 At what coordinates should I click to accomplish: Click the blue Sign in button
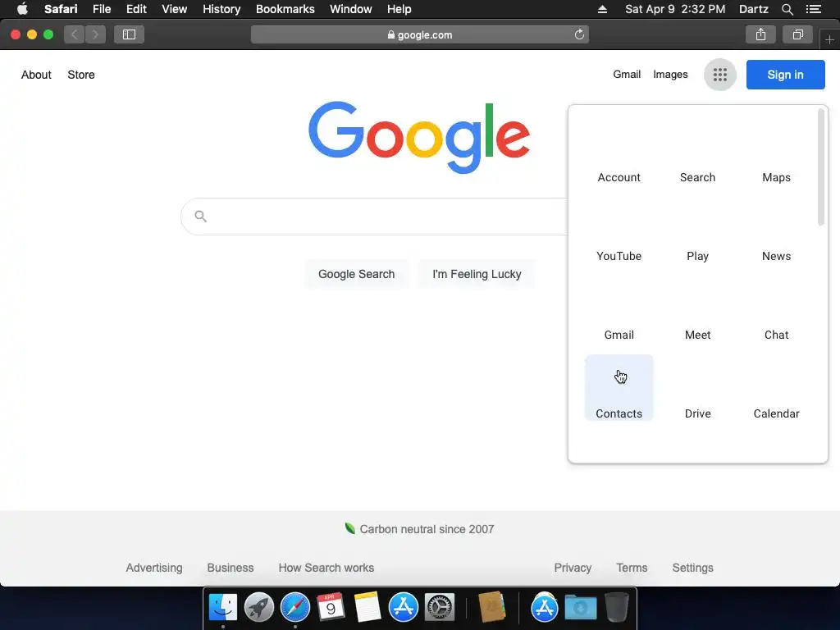click(x=785, y=75)
